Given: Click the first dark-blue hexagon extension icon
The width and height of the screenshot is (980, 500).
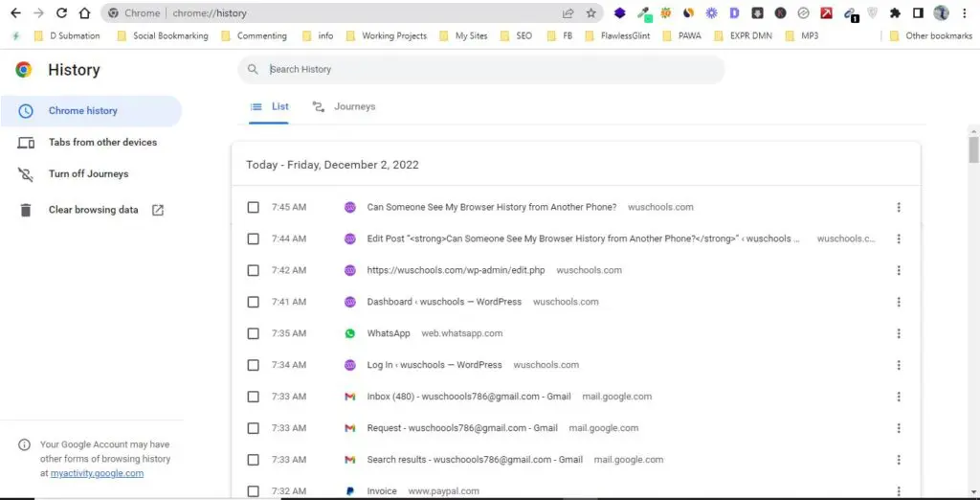Looking at the screenshot, I should [619, 13].
